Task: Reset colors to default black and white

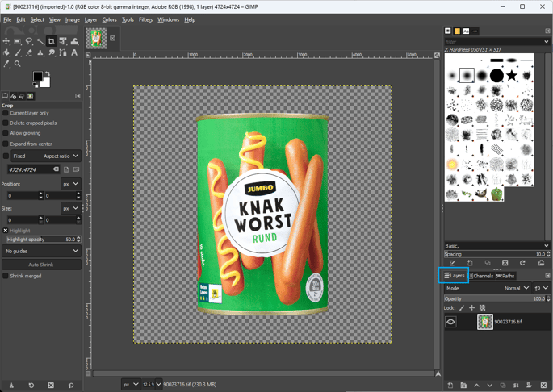Action: click(x=36, y=85)
